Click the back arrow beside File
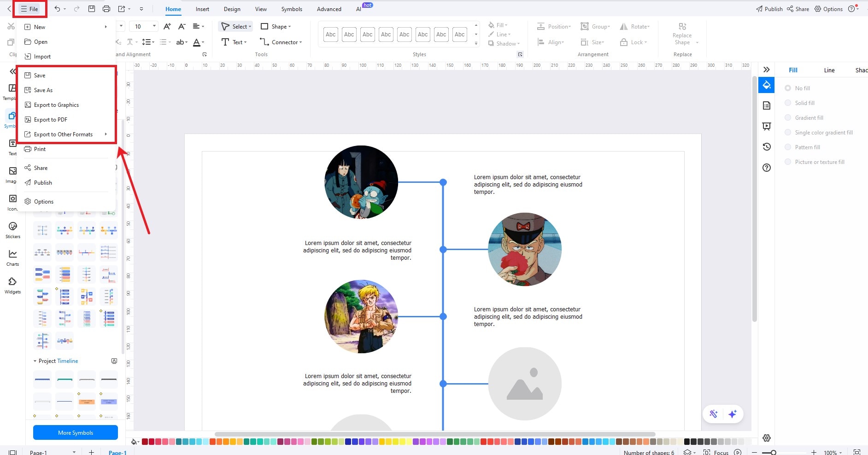Image resolution: width=868 pixels, height=455 pixels. [9, 9]
